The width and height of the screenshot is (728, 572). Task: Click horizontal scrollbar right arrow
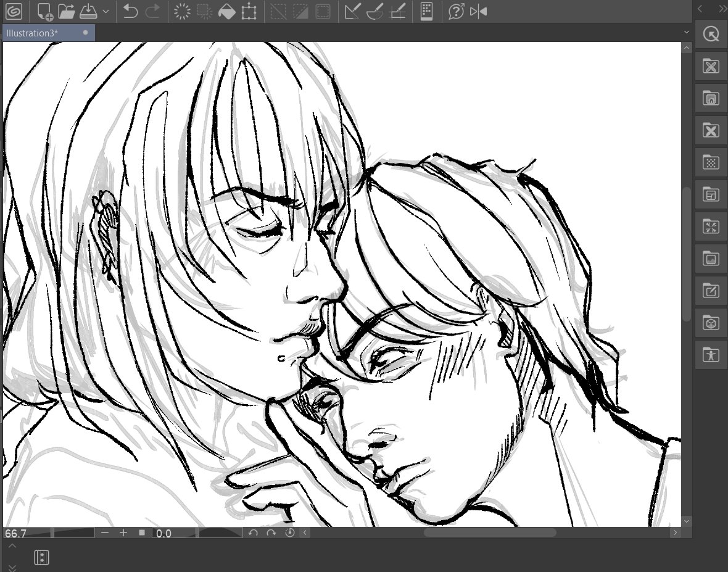pos(675,533)
